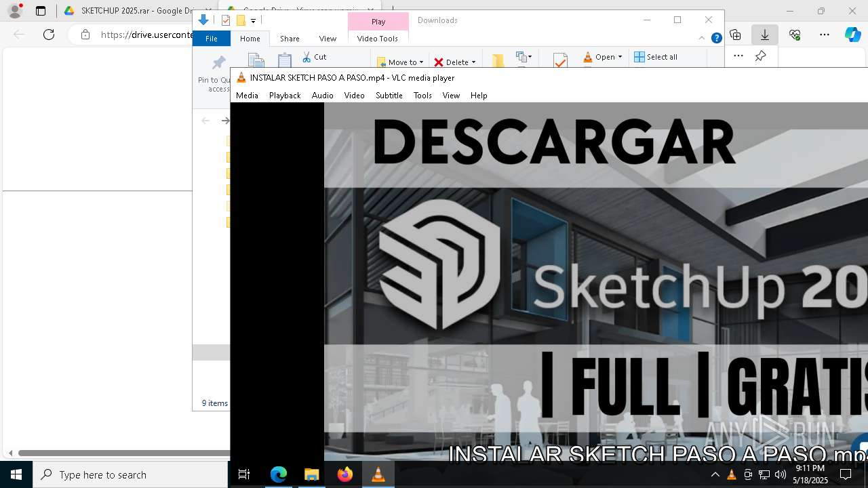Click the Explorer back arrow
This screenshot has height=488, width=868.
[x=205, y=121]
